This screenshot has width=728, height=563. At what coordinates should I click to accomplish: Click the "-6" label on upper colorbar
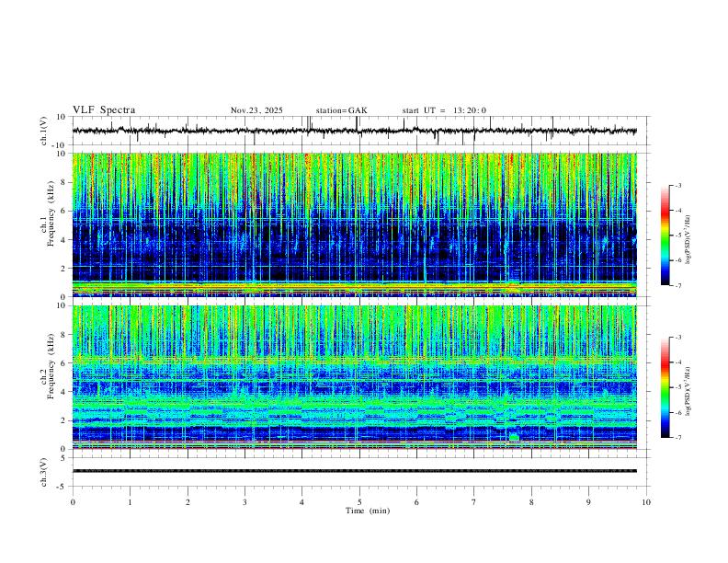(x=677, y=260)
